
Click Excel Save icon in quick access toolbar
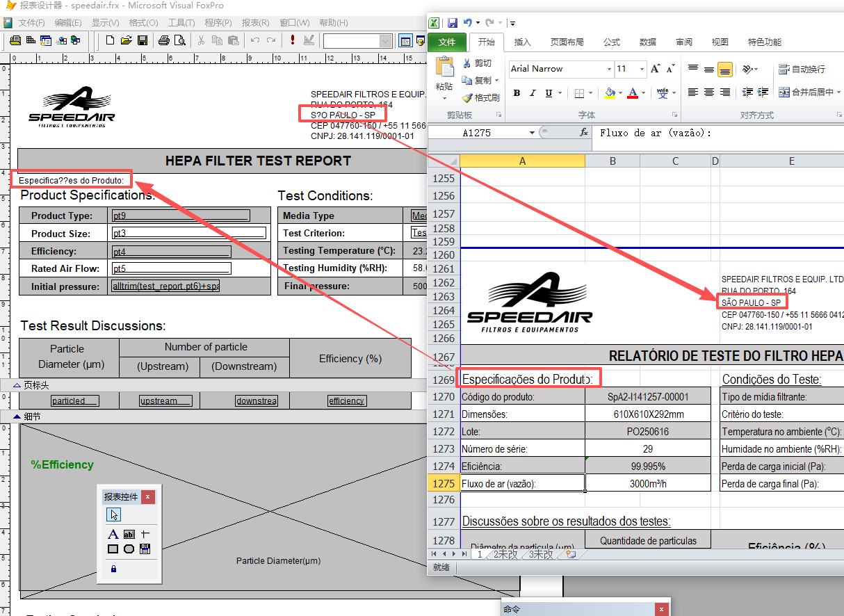coord(452,23)
